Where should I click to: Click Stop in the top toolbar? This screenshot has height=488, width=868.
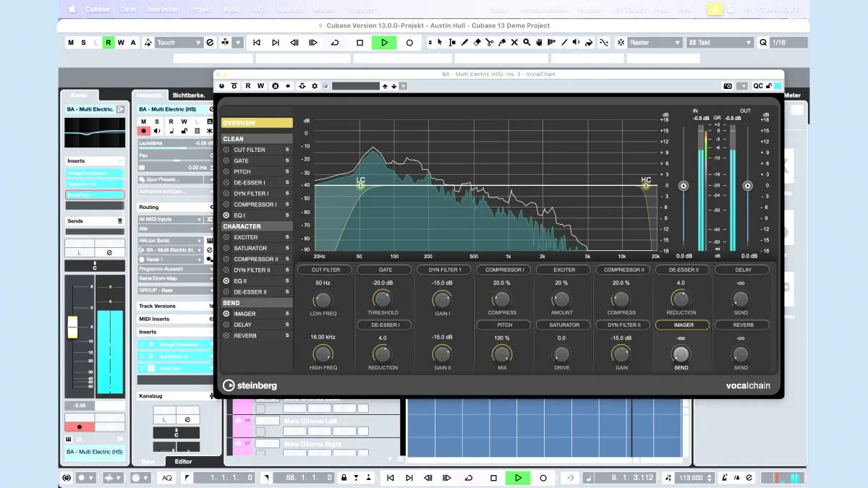[359, 43]
